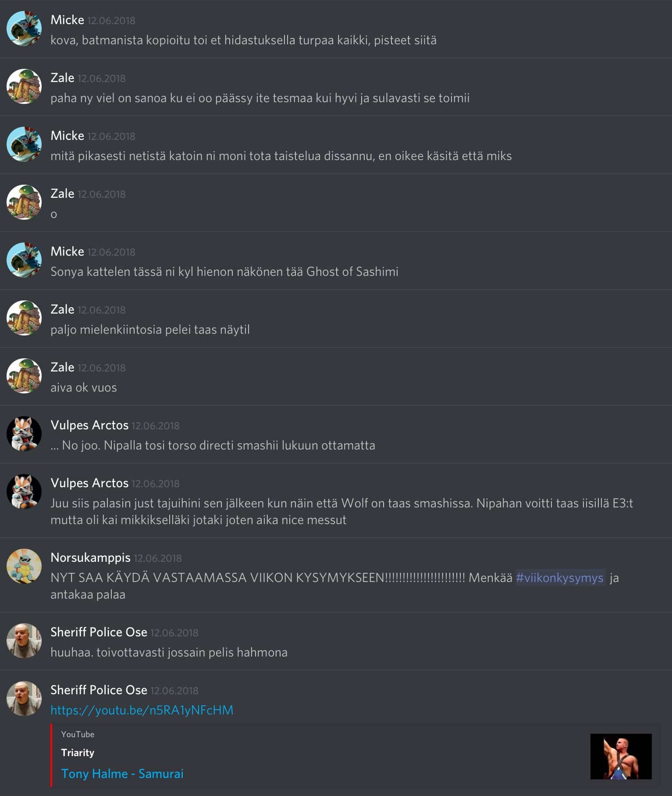Click Zale username above 'paljo mielenkiintosia' message
The image size is (672, 796).
[62, 309]
